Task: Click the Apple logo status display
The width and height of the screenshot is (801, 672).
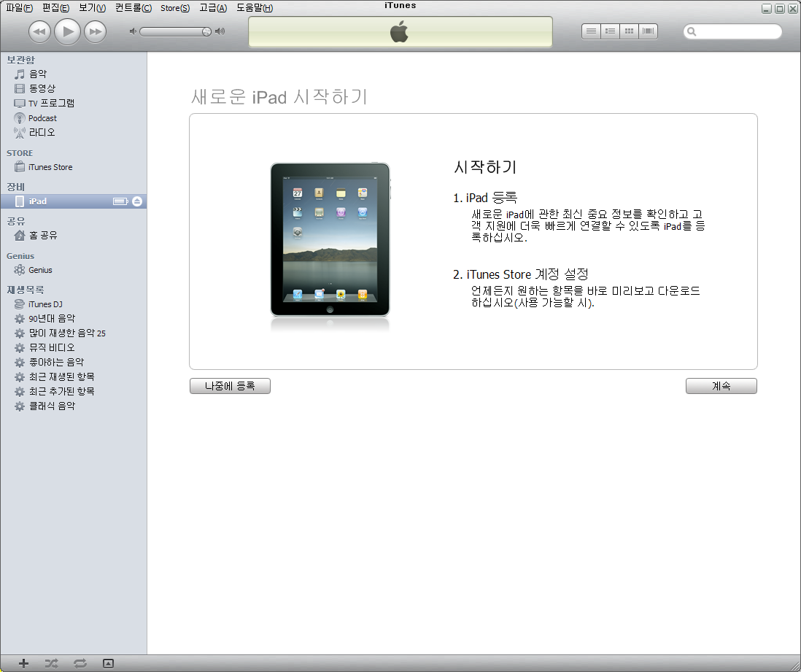Action: point(400,31)
